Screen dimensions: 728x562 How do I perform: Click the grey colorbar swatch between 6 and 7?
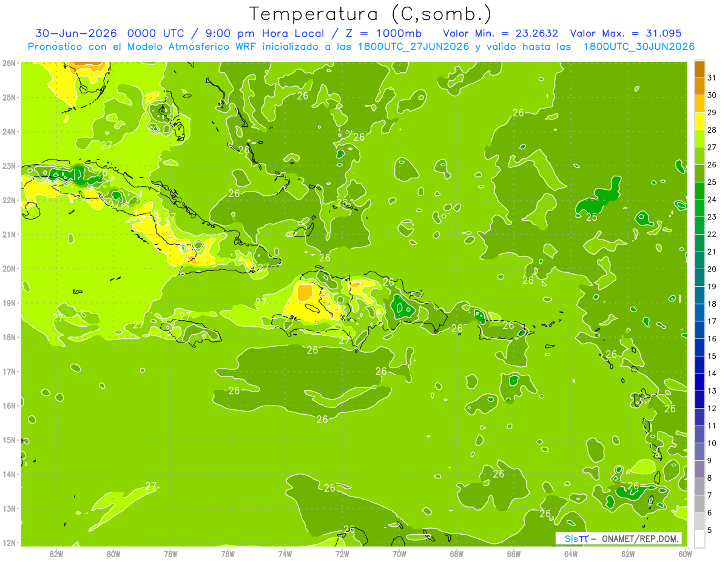tap(699, 504)
